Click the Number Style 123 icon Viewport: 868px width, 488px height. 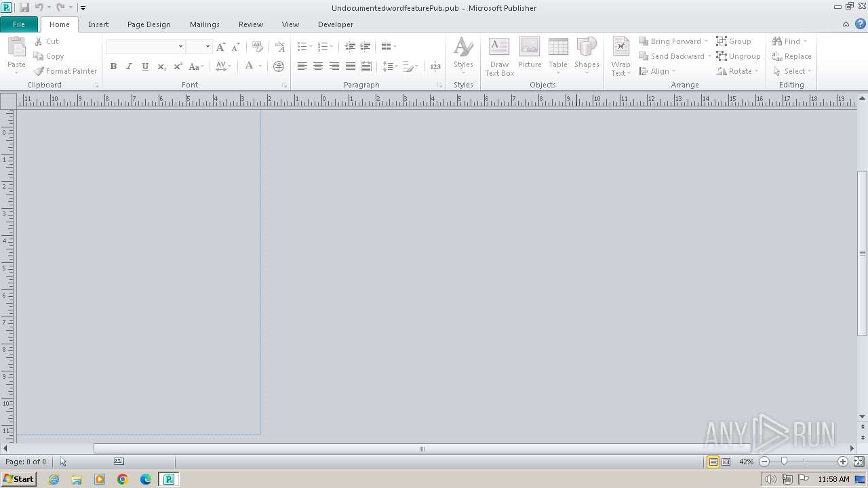click(435, 66)
